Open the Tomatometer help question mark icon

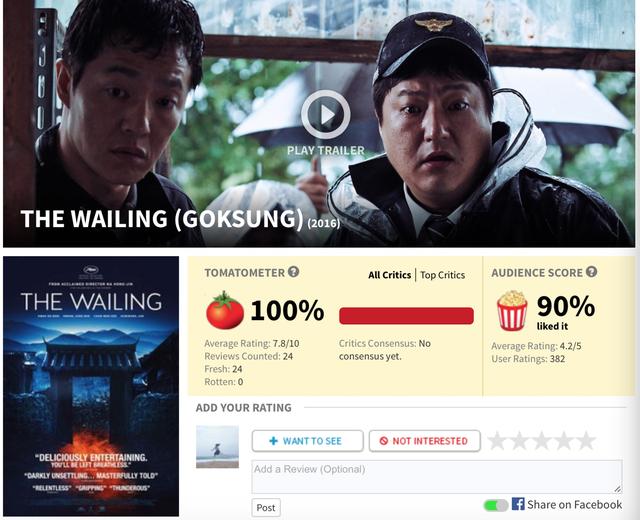(293, 272)
